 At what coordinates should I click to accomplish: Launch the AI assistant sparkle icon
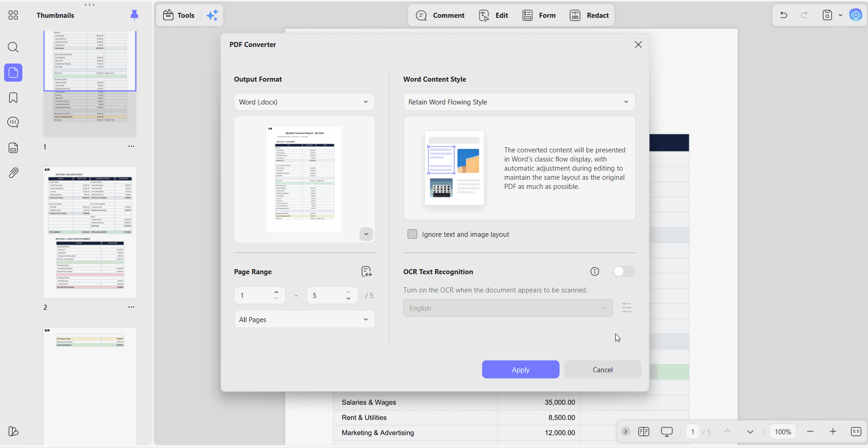click(212, 15)
